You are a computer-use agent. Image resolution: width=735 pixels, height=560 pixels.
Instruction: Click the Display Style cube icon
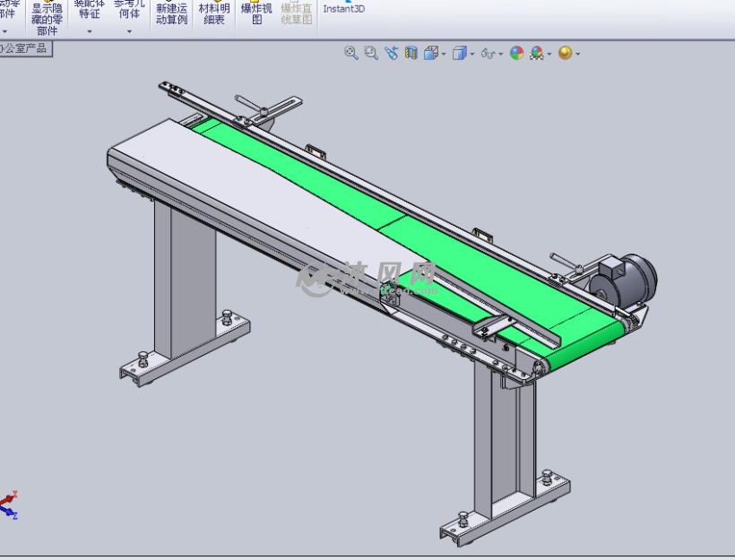coord(459,52)
